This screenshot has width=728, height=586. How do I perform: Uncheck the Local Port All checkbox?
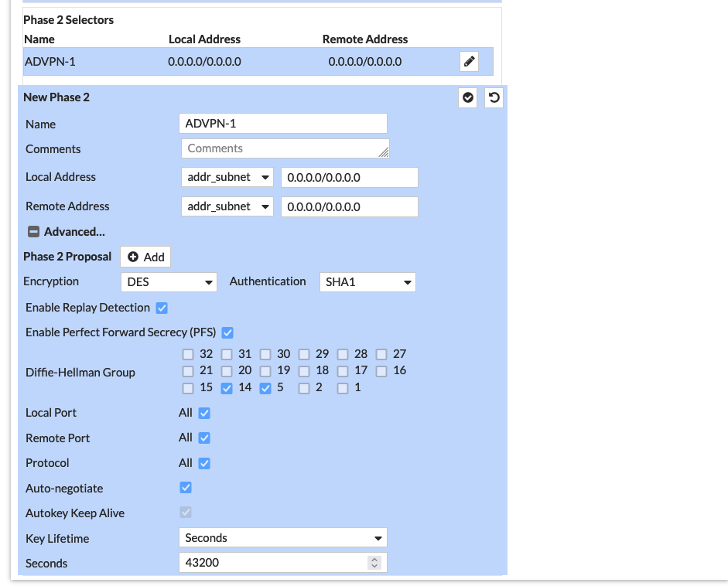tap(204, 413)
